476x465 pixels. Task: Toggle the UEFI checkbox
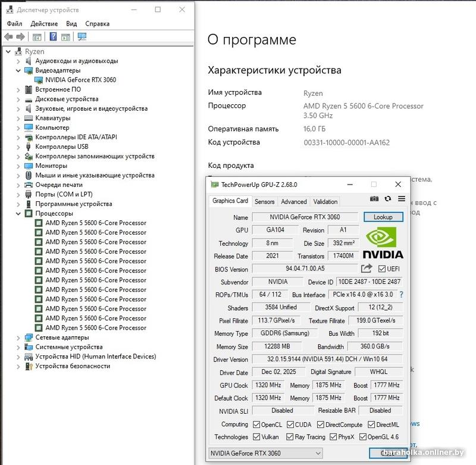point(382,269)
